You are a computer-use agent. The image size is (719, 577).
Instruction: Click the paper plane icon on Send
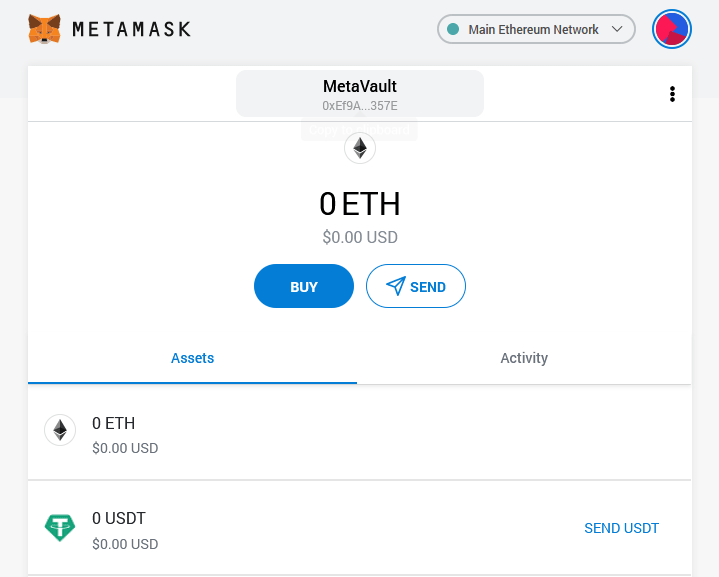click(396, 286)
